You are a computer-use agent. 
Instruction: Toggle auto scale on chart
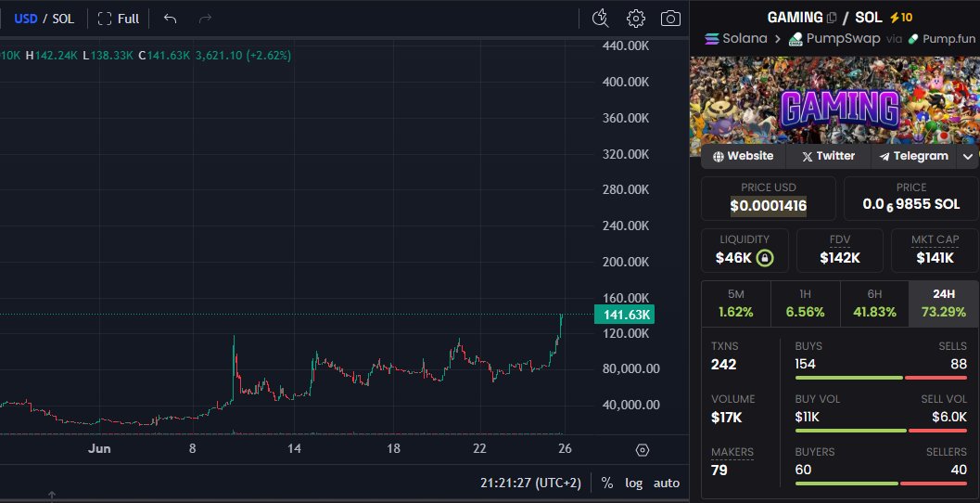pyautogui.click(x=667, y=483)
